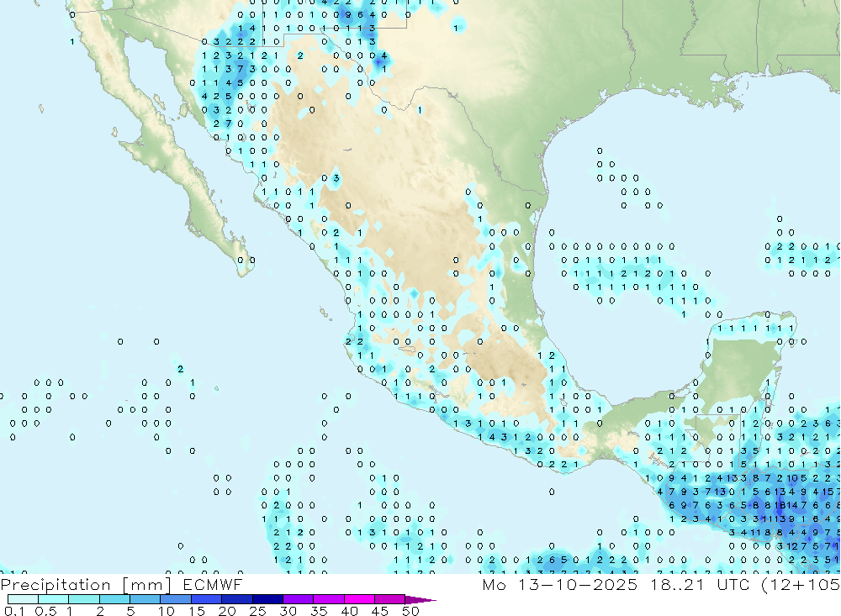This screenshot has width=841, height=616.
Task: Select the 1 to 2 mm legend color
Action: (x=84, y=599)
